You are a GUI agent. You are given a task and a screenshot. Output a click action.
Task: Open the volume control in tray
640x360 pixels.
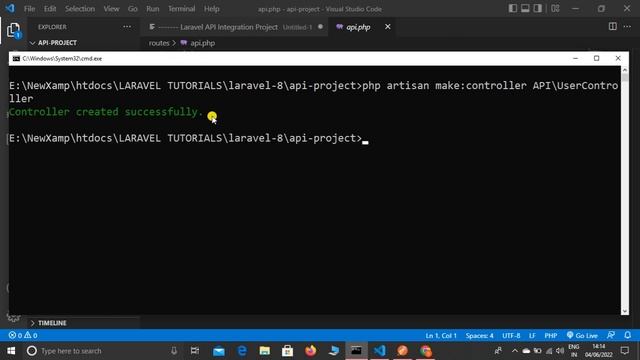[560, 351]
